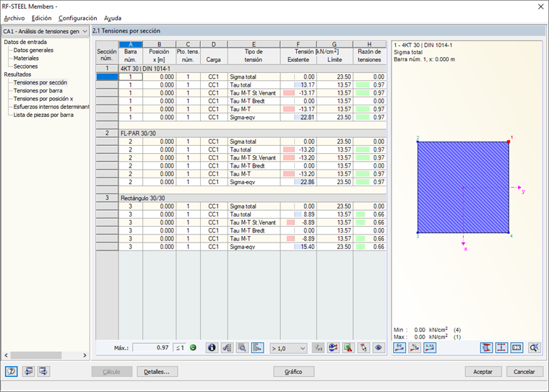
Task: Click the 22.81 Sigma-eqv existing stress cell
Action: click(x=298, y=117)
